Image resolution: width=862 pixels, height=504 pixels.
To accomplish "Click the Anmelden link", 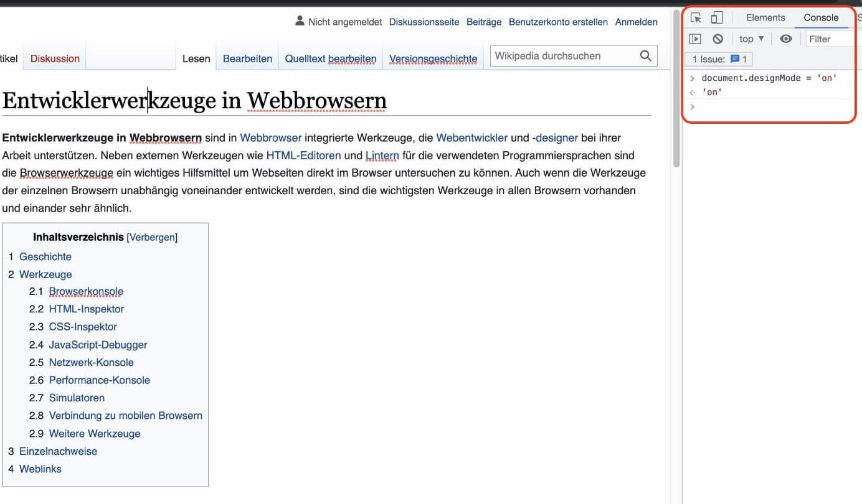I will coord(637,22).
